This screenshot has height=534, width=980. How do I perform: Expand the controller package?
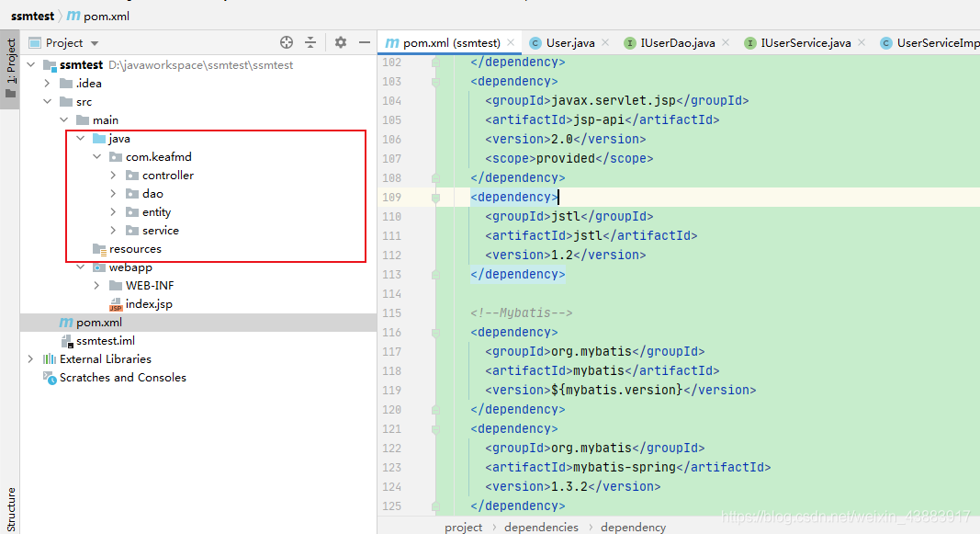pyautogui.click(x=113, y=175)
